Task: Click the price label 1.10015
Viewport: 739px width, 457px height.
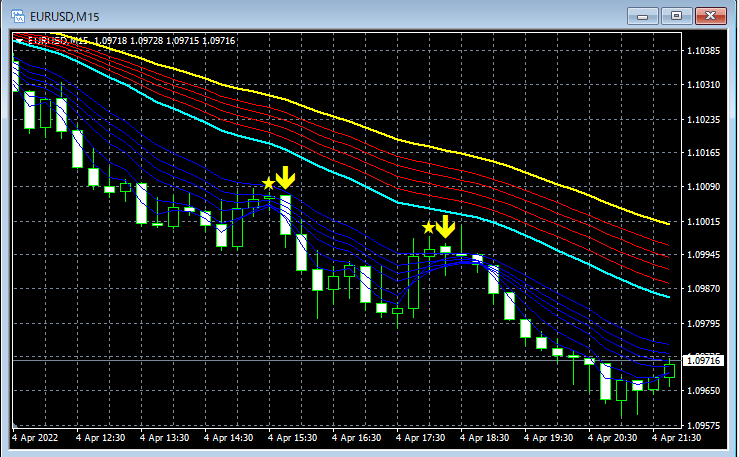Action: click(x=704, y=222)
